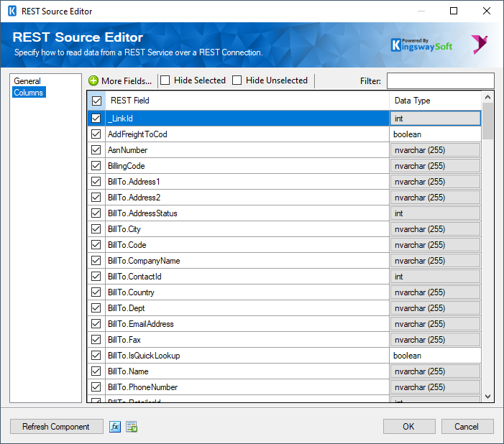Switch to the General page
The image size is (504, 444).
pos(27,81)
